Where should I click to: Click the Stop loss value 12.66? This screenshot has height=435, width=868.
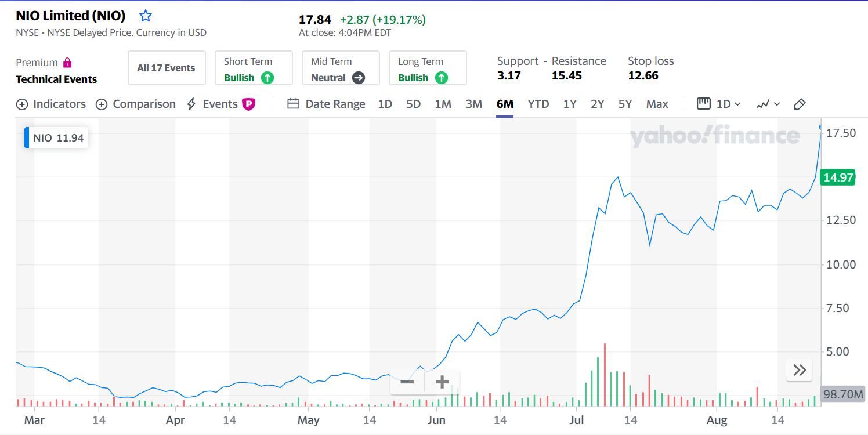pyautogui.click(x=643, y=76)
